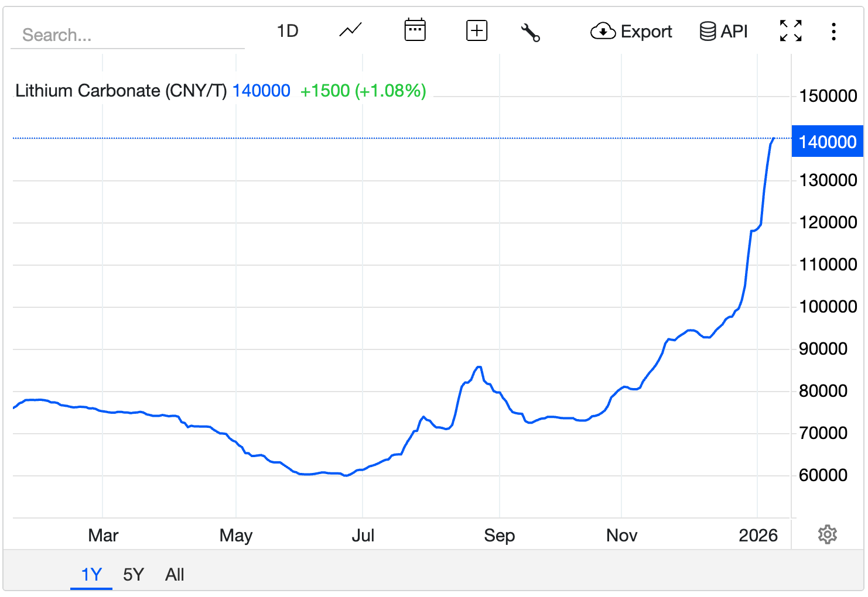Image resolution: width=868 pixels, height=597 pixels.
Task: Open the calendar date range picker
Action: (415, 30)
